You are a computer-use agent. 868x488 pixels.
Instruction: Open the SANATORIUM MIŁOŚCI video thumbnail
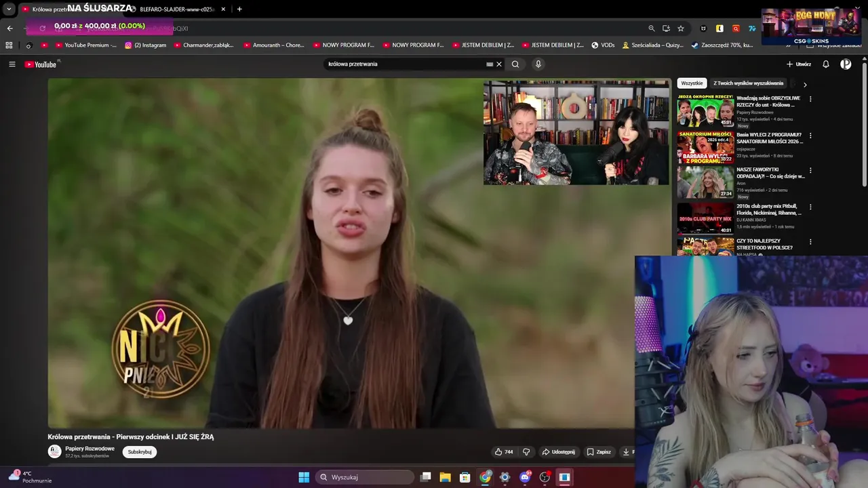pyautogui.click(x=705, y=147)
